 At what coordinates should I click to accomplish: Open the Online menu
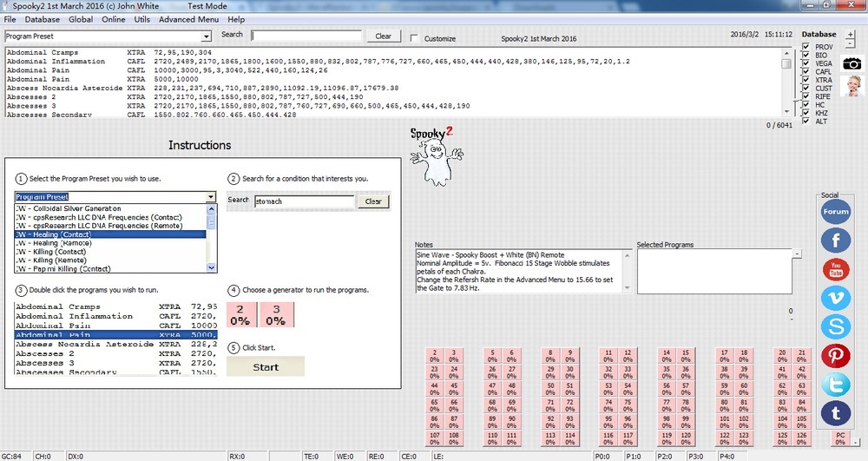click(x=114, y=19)
